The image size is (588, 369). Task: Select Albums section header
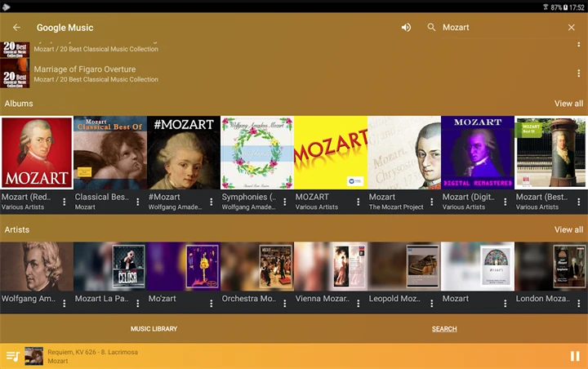coord(19,104)
